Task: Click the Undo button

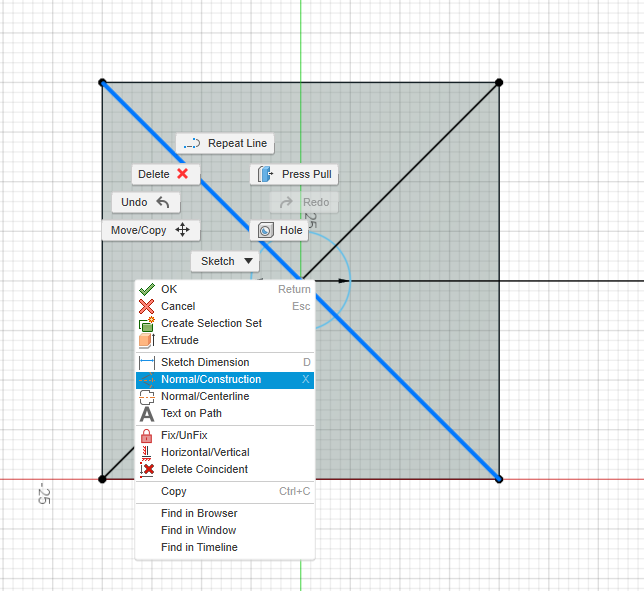Action: click(146, 202)
